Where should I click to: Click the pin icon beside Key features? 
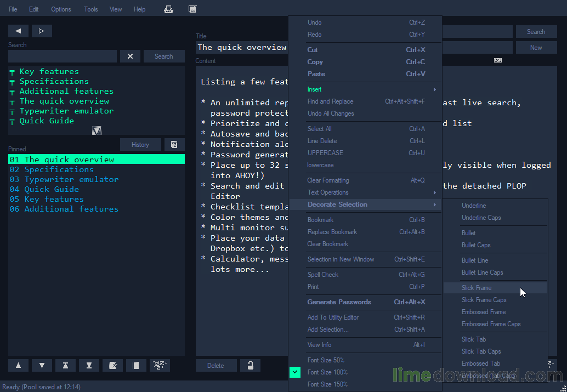tap(12, 72)
